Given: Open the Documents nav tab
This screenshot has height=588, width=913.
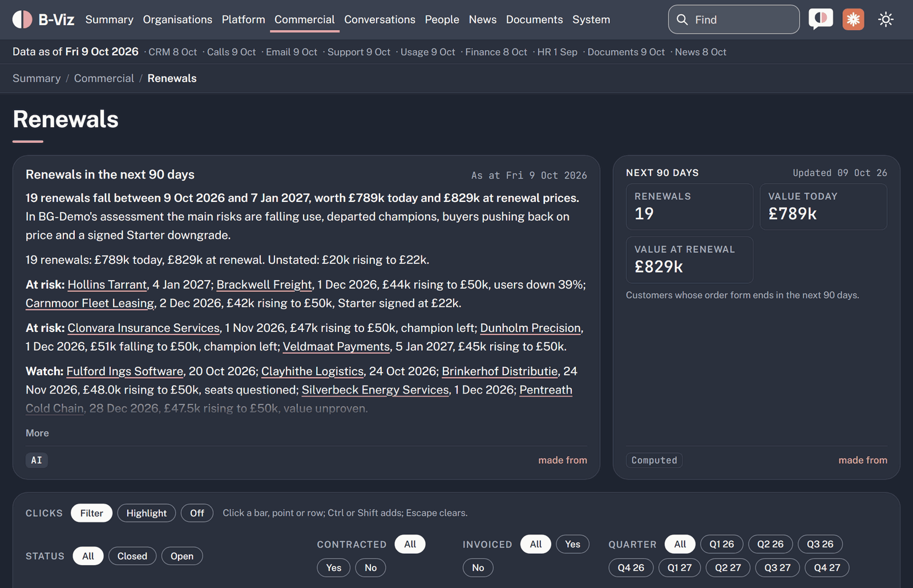Looking at the screenshot, I should (535, 19).
